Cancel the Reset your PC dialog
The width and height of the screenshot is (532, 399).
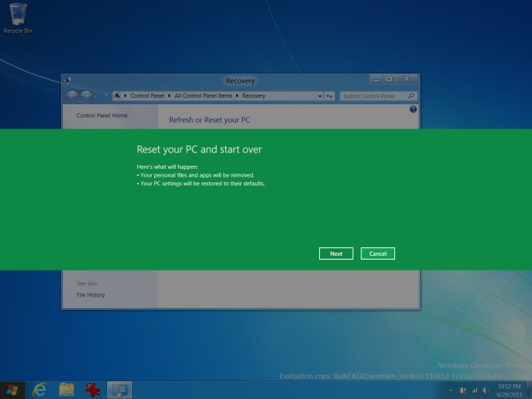click(378, 253)
